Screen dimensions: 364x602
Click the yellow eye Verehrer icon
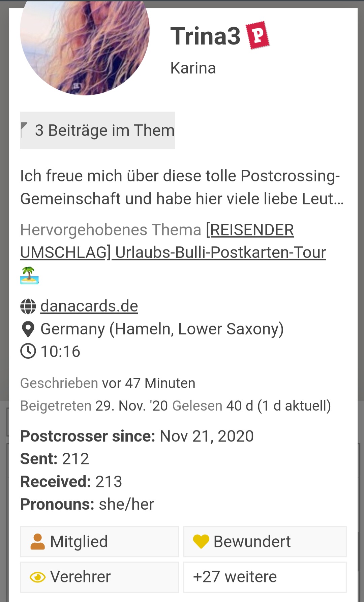click(x=37, y=577)
